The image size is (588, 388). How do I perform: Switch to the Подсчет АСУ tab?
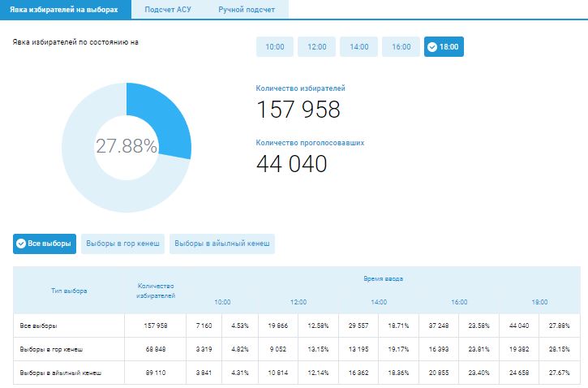pos(169,10)
